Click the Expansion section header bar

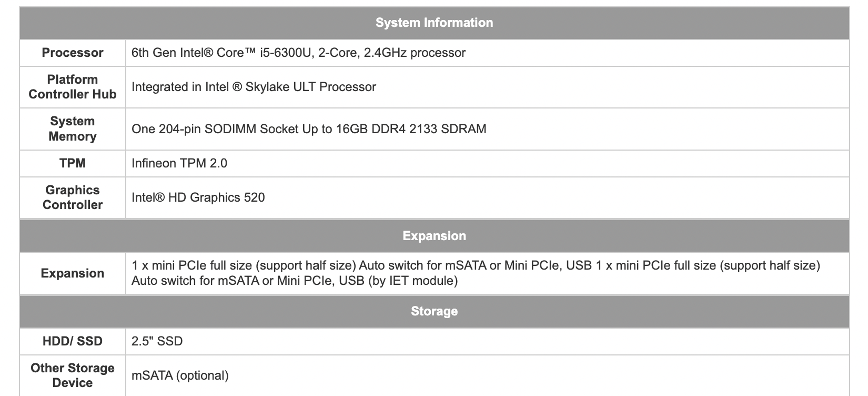tap(434, 235)
